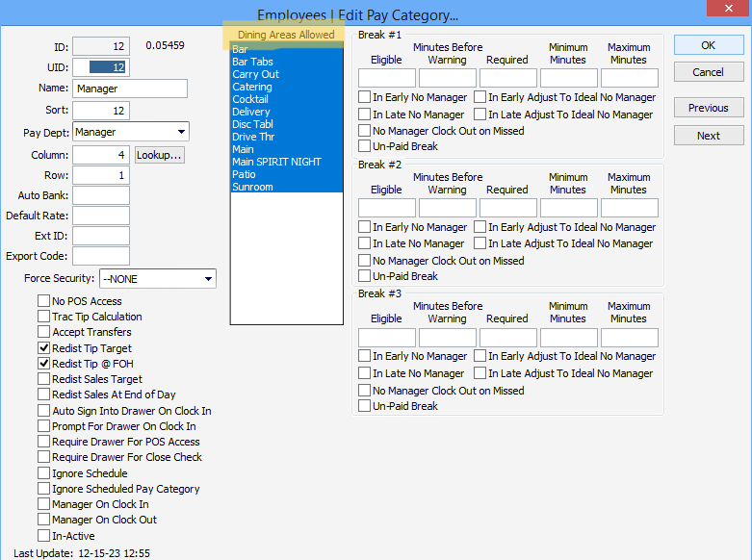Click the Default Rate field
752x560 pixels.
[x=101, y=216]
